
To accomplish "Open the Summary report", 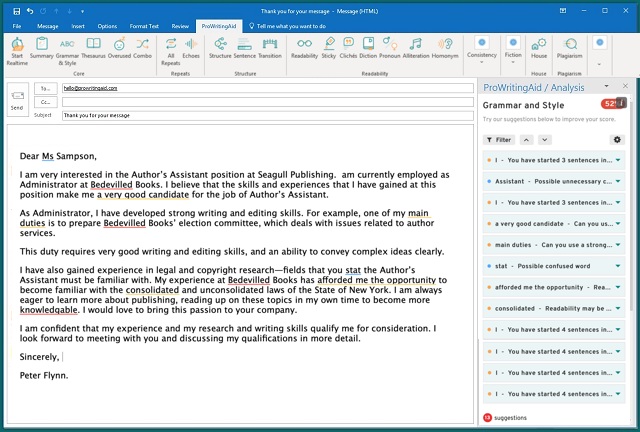I will pyautogui.click(x=42, y=48).
